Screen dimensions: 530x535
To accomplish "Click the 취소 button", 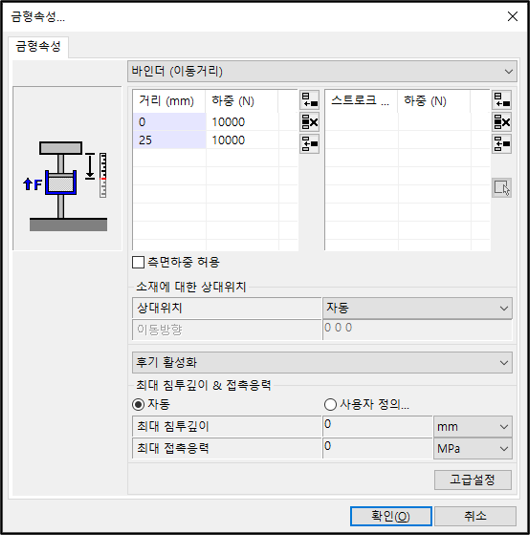I will pos(475,516).
